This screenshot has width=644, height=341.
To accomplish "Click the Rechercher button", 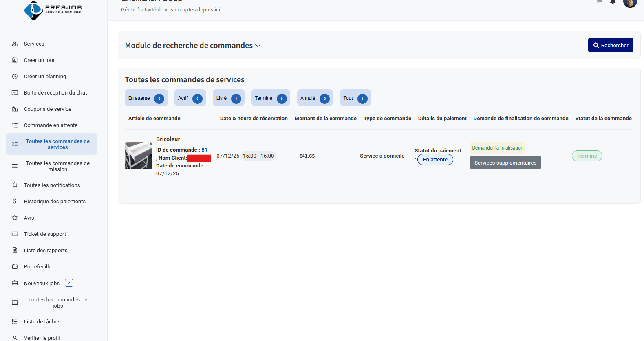I will tap(611, 45).
